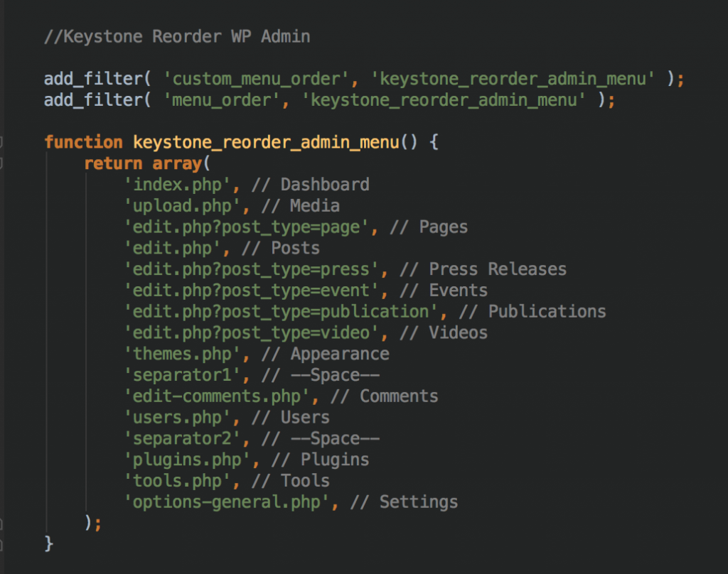Click the 'edit.php?post_type=publication' string
The width and height of the screenshot is (728, 574).
(x=281, y=312)
